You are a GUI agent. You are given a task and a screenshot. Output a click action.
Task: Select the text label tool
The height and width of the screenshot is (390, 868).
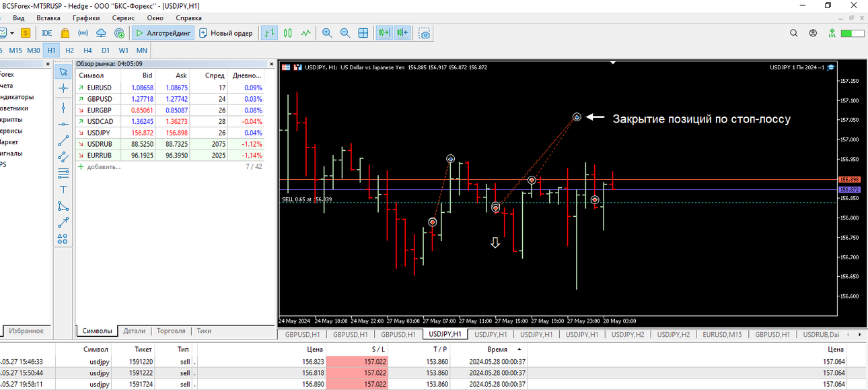(63, 189)
